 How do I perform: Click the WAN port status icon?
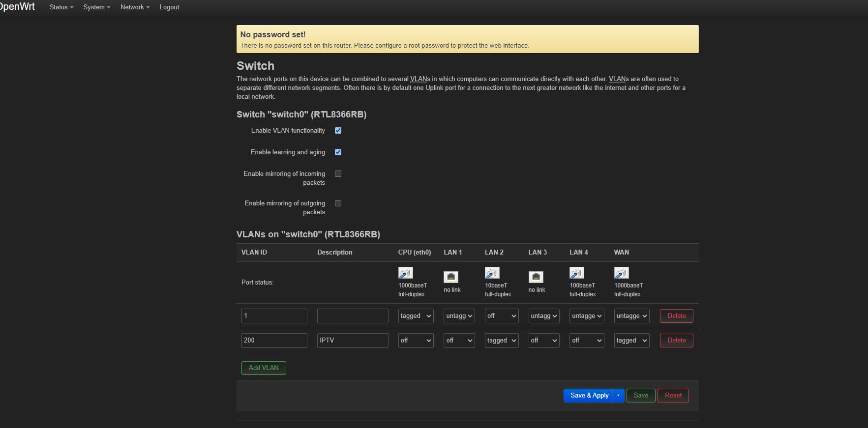coord(621,273)
